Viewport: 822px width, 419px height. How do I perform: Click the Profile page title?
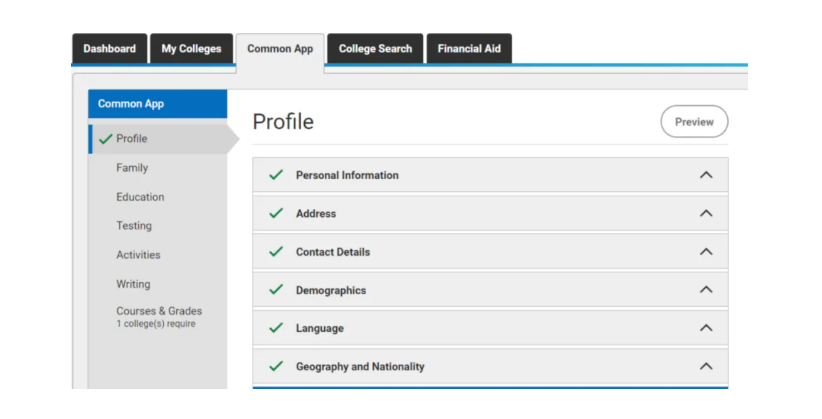point(283,122)
